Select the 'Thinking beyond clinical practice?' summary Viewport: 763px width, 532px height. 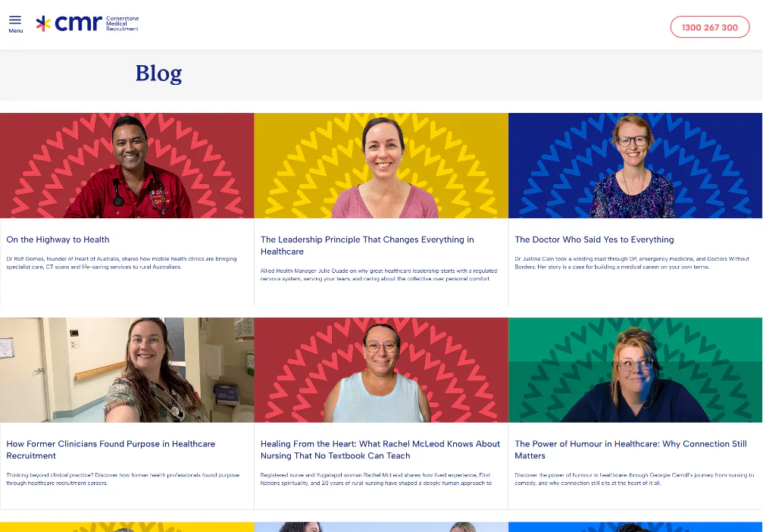click(x=123, y=479)
